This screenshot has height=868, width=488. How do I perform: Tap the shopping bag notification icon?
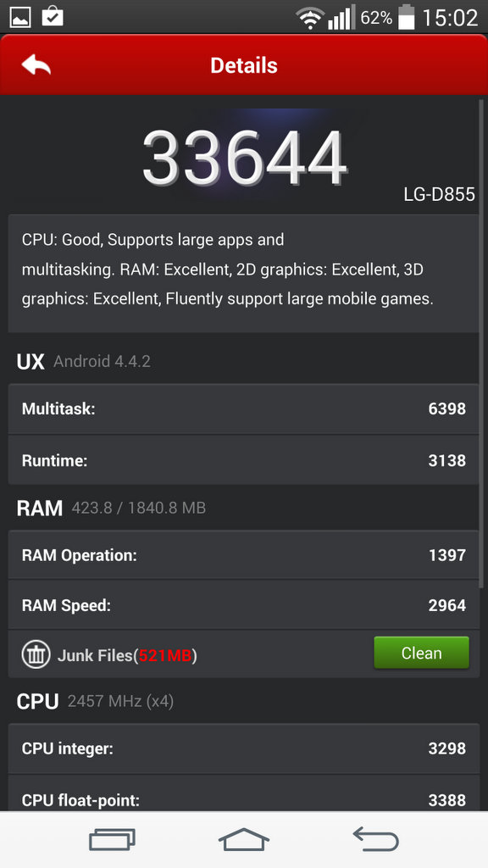point(53,16)
